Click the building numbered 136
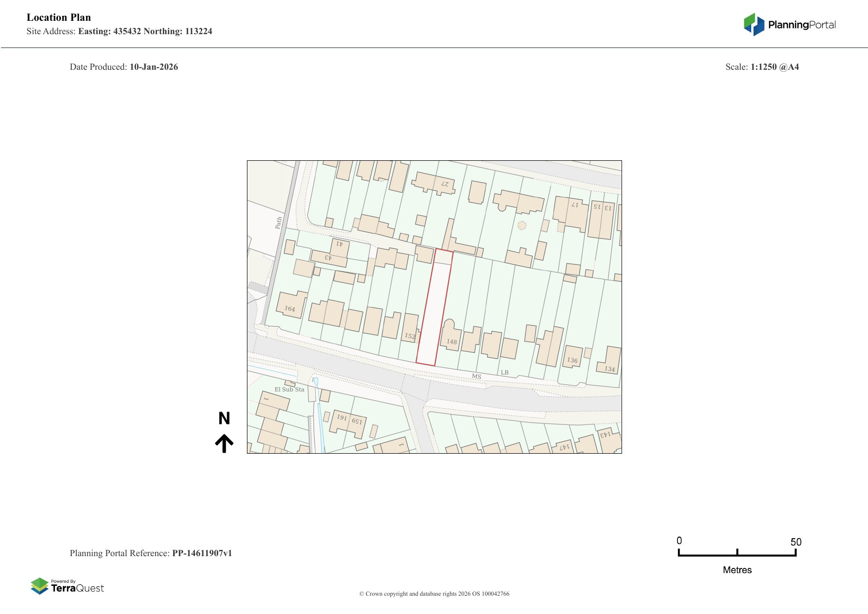The height and width of the screenshot is (614, 868). (572, 357)
